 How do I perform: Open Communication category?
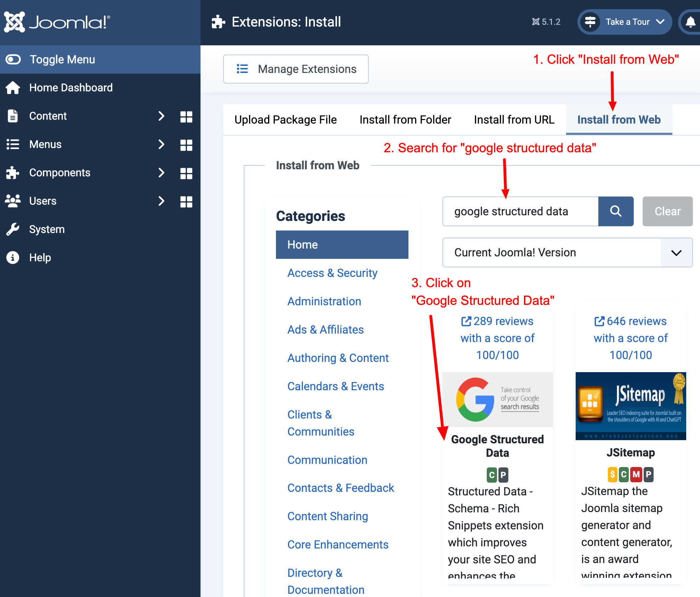click(x=327, y=460)
